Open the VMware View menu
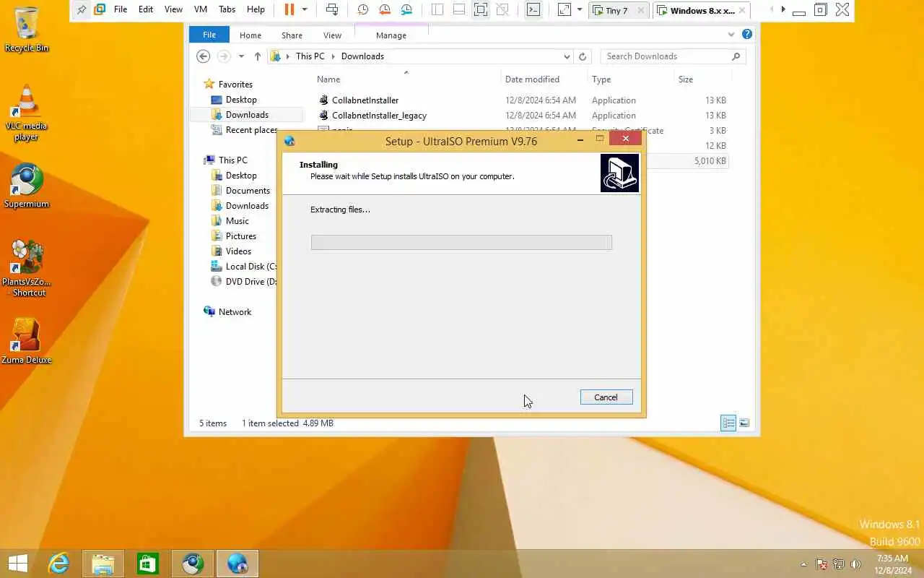 click(x=173, y=9)
